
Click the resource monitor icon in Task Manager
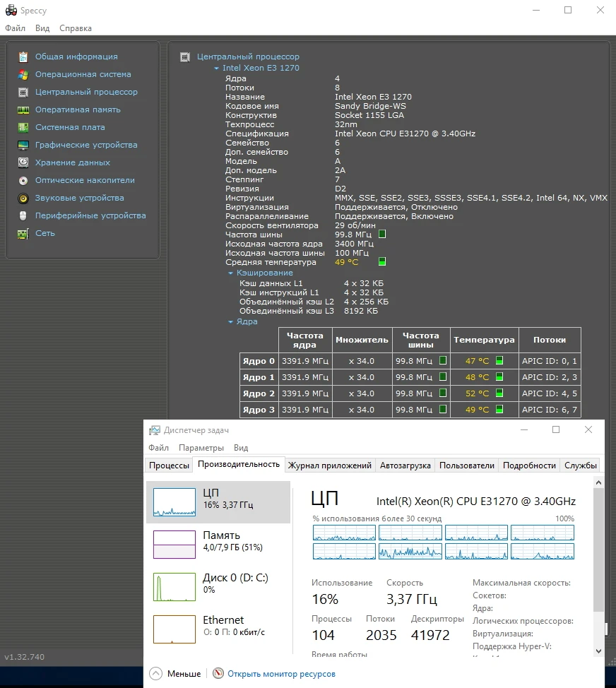pos(218,673)
